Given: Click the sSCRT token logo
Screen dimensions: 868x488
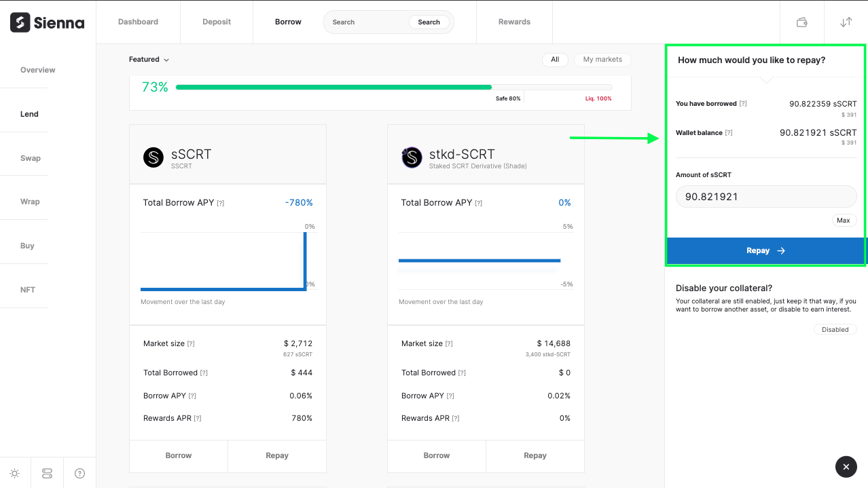Looking at the screenshot, I should click(153, 157).
